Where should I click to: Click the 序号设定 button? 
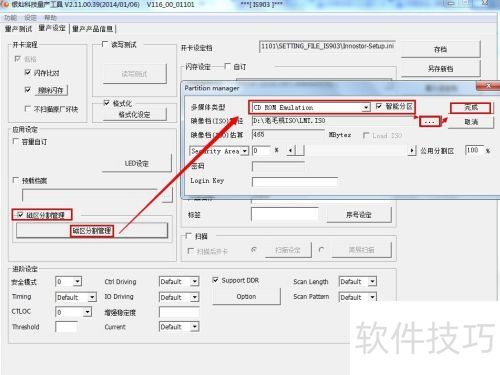tap(359, 215)
